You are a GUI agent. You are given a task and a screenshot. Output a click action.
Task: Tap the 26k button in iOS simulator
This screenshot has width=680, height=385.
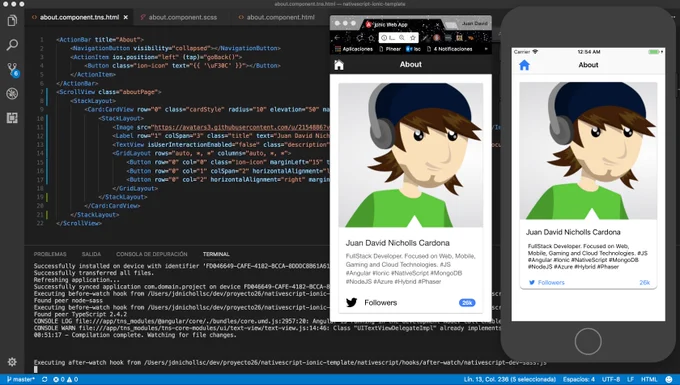[x=645, y=282]
